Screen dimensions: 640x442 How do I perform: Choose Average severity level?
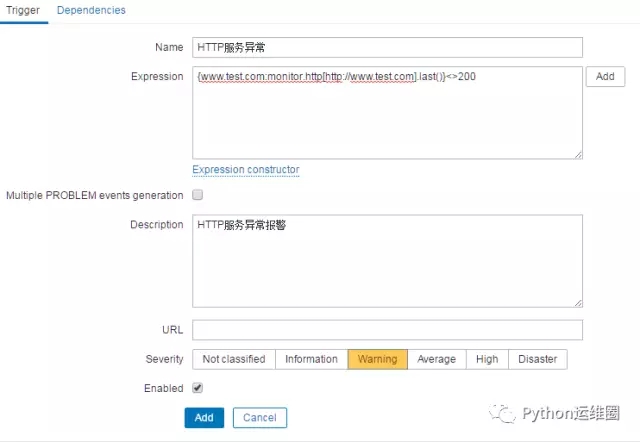click(437, 359)
